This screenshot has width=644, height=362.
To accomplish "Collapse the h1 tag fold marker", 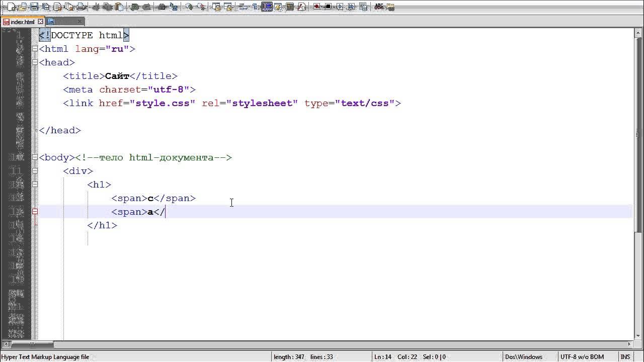I will (x=35, y=185).
